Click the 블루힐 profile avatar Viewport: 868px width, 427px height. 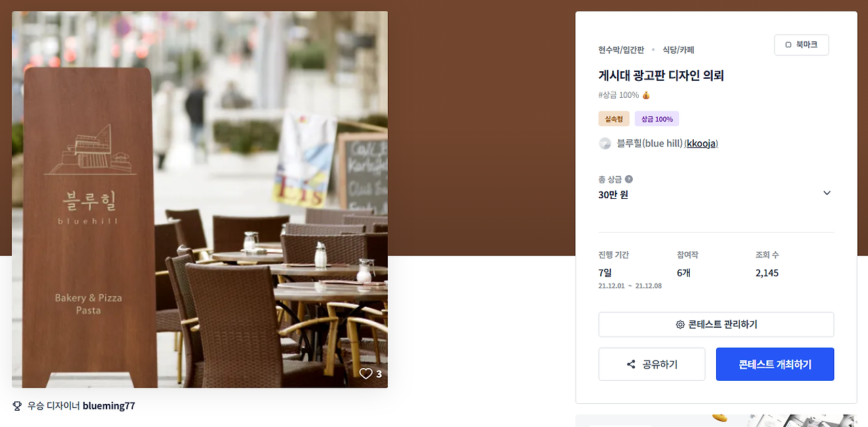point(605,143)
